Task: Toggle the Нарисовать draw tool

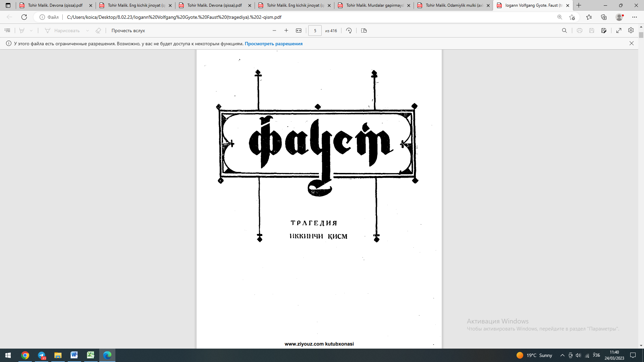Action: 62,31
